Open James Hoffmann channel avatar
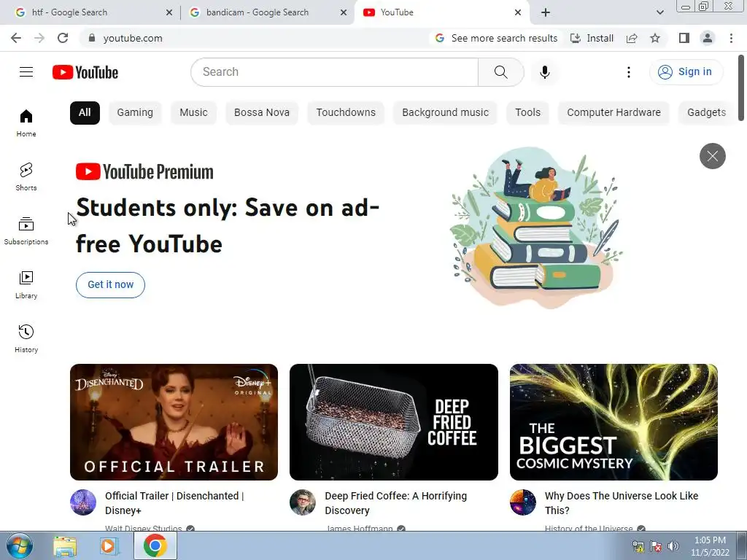The width and height of the screenshot is (747, 560). tap(303, 502)
